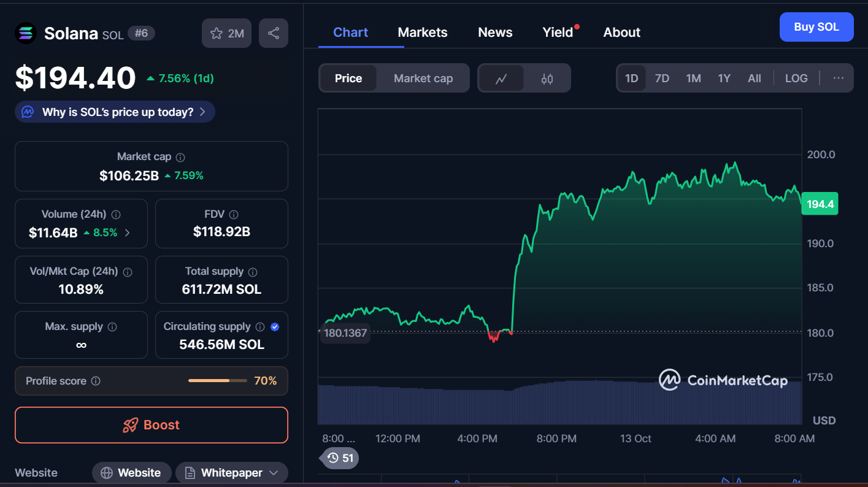Open the three-dots chart options menu

839,79
